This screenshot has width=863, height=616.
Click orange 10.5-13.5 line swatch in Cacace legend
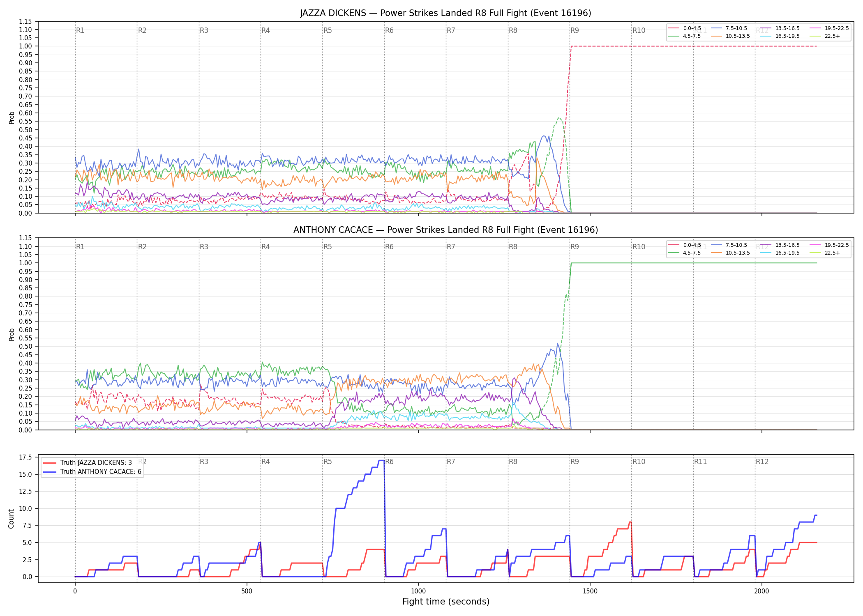[x=716, y=253]
